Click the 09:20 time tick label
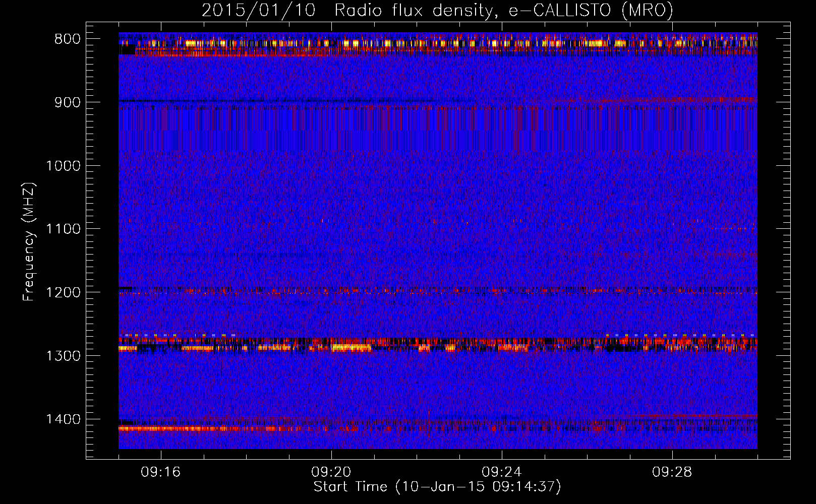The width and height of the screenshot is (816, 504). coord(331,472)
